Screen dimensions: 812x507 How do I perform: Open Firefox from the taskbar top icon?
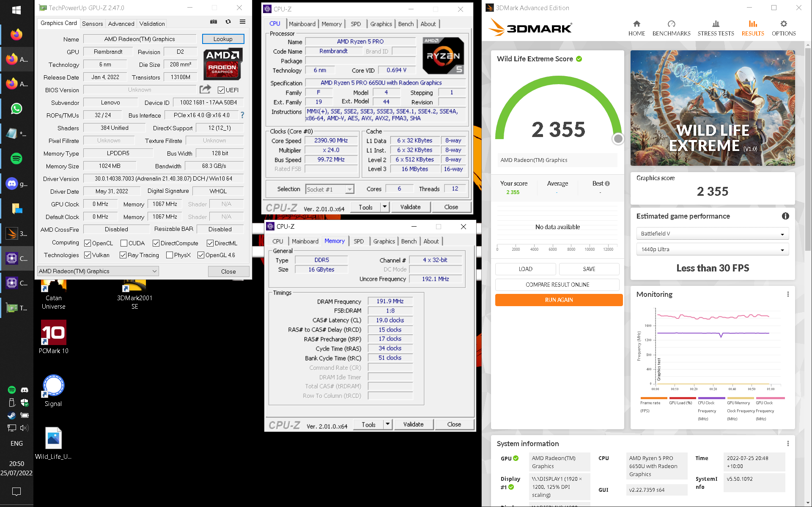(x=16, y=34)
